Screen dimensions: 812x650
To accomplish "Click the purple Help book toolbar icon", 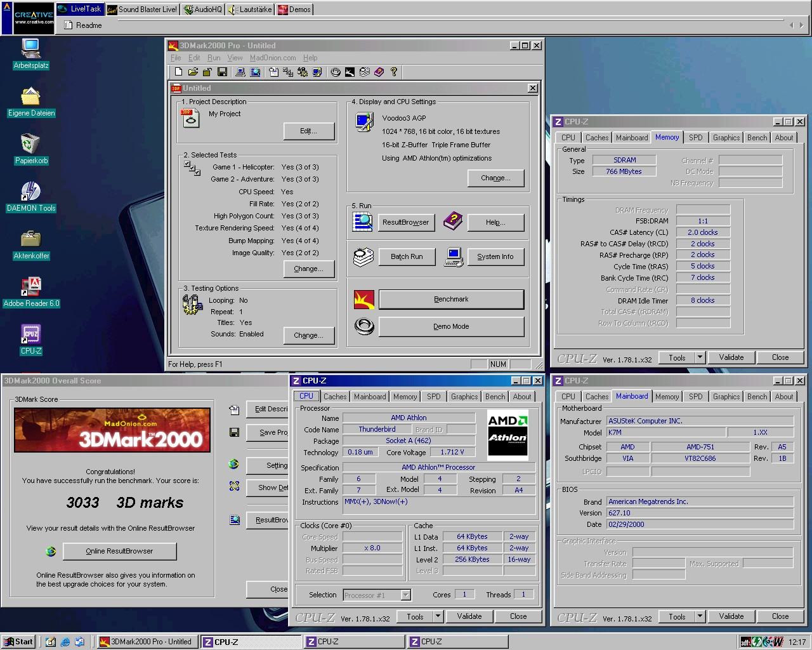I will tap(379, 72).
